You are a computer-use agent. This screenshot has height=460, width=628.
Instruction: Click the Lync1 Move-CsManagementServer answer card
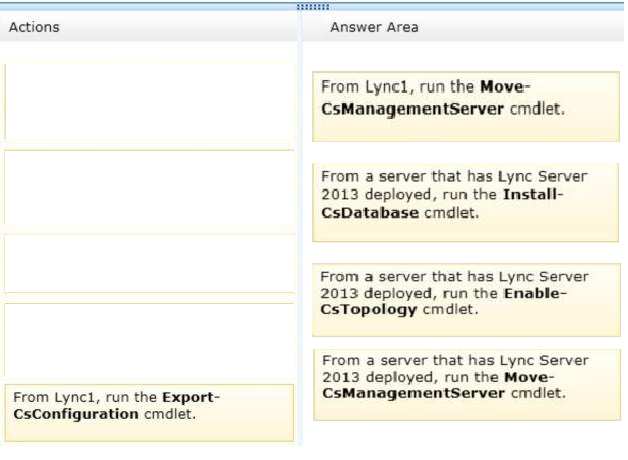[x=466, y=106]
